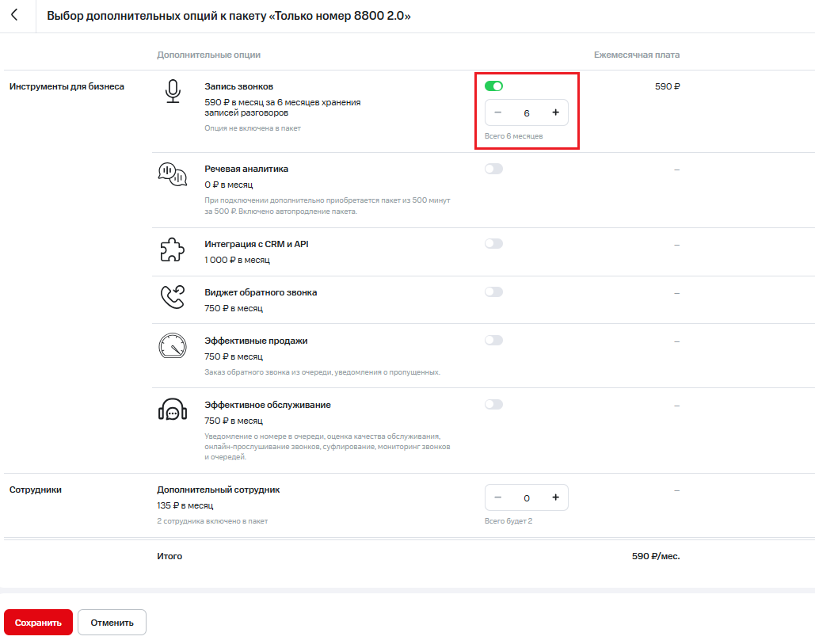This screenshot has width=815, height=644.
Task: Turn on Интеграция с CRM и API
Action: [x=493, y=244]
